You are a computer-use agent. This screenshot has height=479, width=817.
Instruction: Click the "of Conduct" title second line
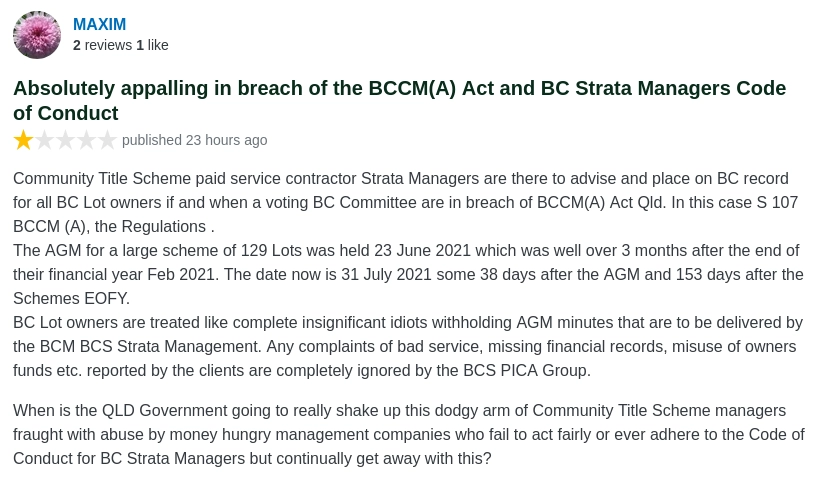(x=66, y=113)
